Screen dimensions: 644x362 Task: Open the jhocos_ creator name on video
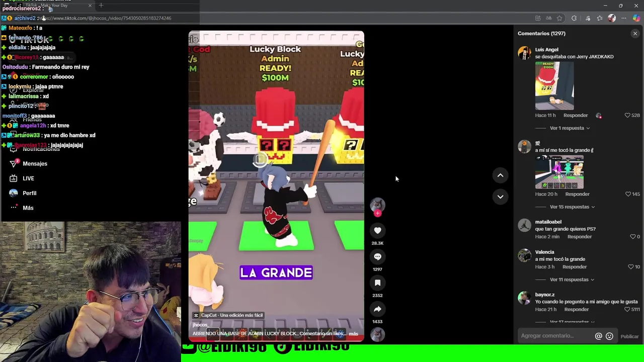click(x=200, y=325)
